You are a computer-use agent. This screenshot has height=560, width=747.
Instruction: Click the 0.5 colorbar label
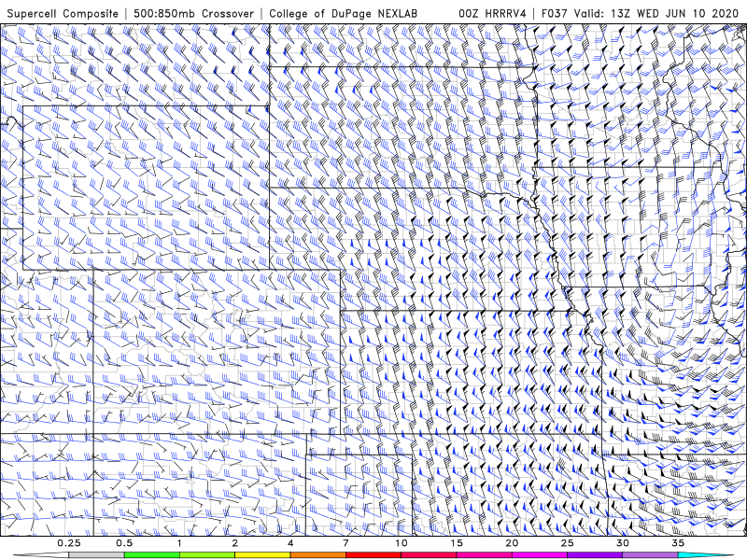[124, 543]
